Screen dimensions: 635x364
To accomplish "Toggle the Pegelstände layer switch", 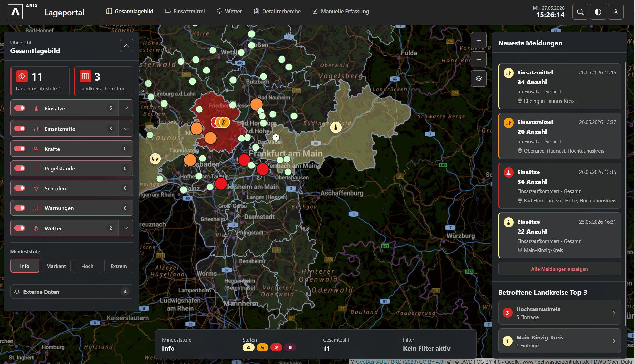I will click(x=20, y=168).
